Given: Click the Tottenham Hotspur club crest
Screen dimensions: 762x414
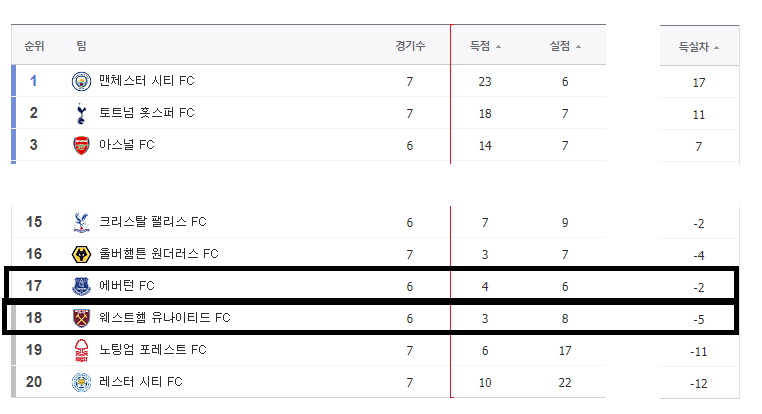Looking at the screenshot, I should tap(81, 113).
